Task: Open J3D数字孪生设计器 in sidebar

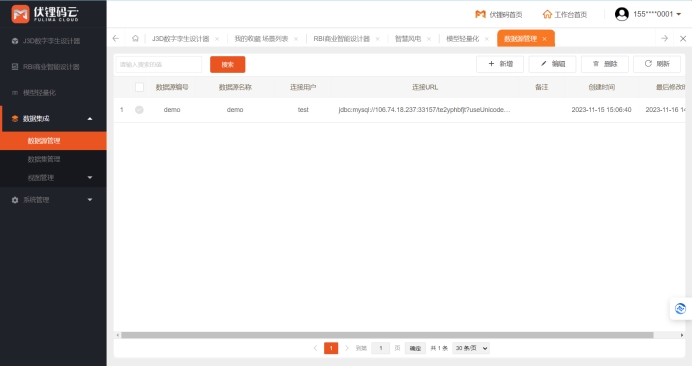Action: pos(51,41)
